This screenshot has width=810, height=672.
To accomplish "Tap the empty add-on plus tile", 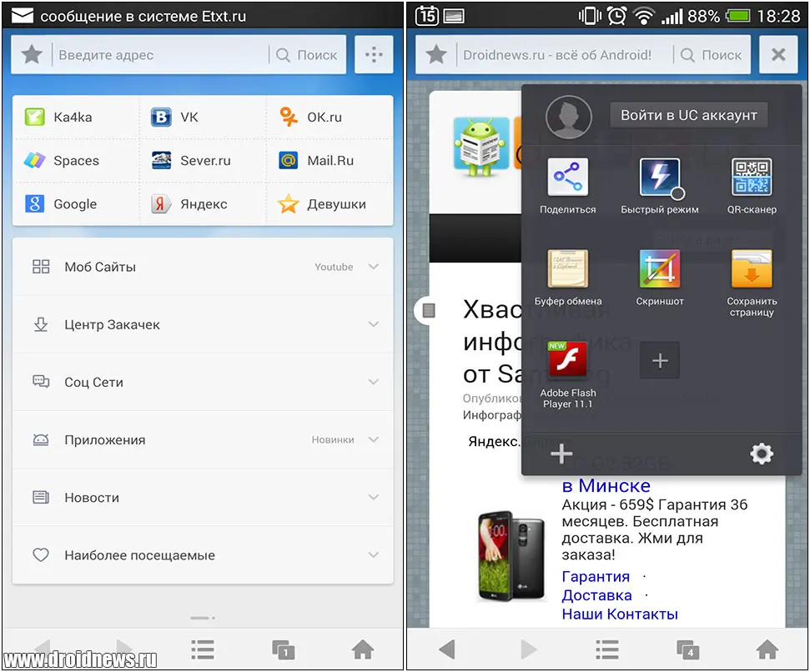I will coord(660,360).
